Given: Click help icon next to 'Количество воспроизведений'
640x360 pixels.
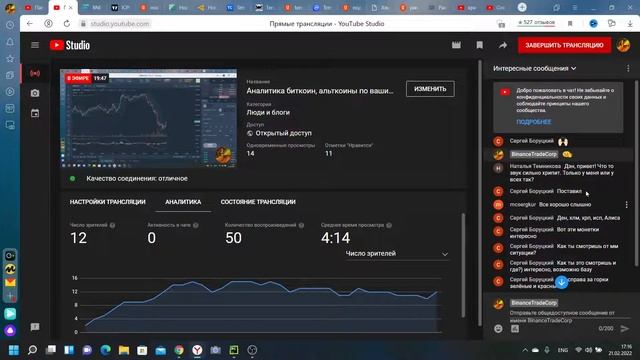Looking at the screenshot, I should (x=301, y=225).
